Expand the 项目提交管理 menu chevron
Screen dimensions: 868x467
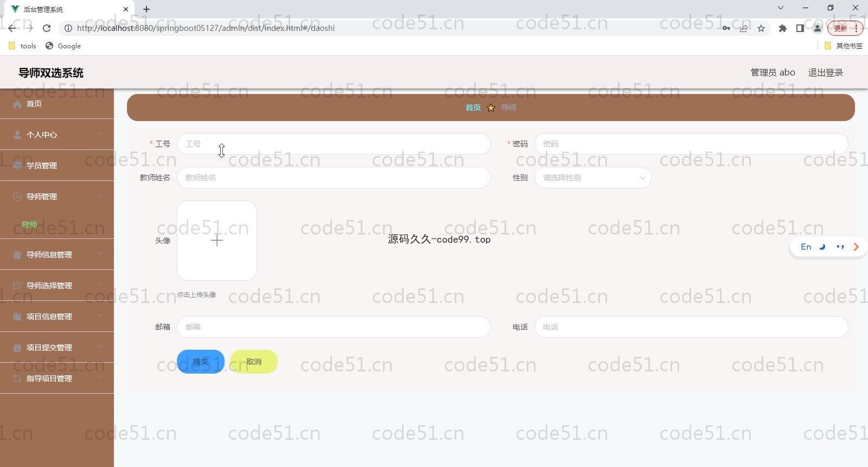tap(100, 347)
